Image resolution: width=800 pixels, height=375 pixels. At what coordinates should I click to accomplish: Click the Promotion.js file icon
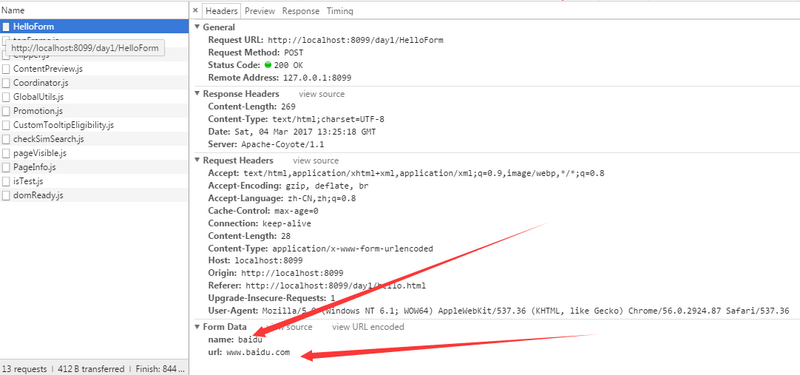pyautogui.click(x=6, y=111)
